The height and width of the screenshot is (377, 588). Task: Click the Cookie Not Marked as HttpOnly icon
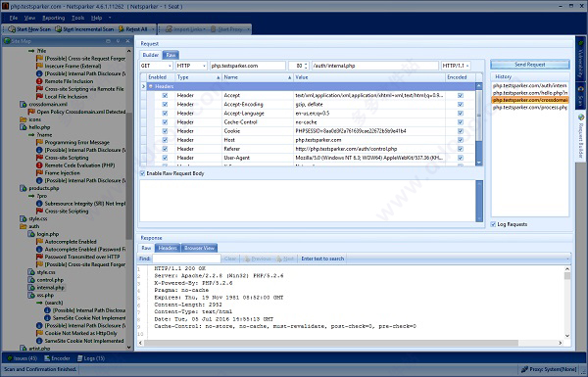39,333
